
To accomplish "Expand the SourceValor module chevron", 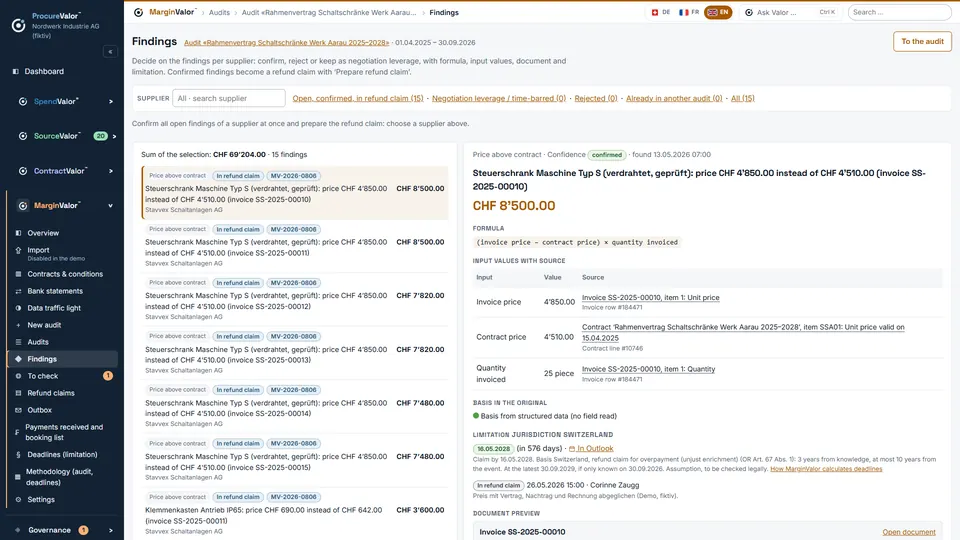I will coord(114,137).
